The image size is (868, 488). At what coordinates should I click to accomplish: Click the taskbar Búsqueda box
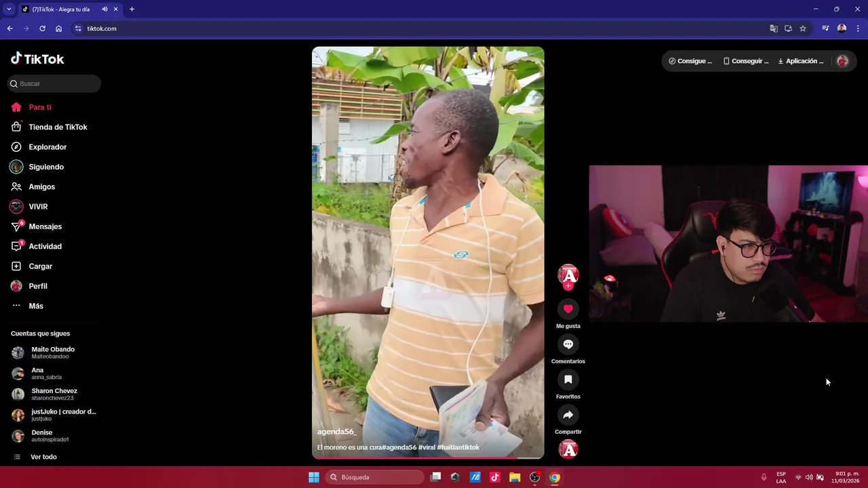[374, 477]
